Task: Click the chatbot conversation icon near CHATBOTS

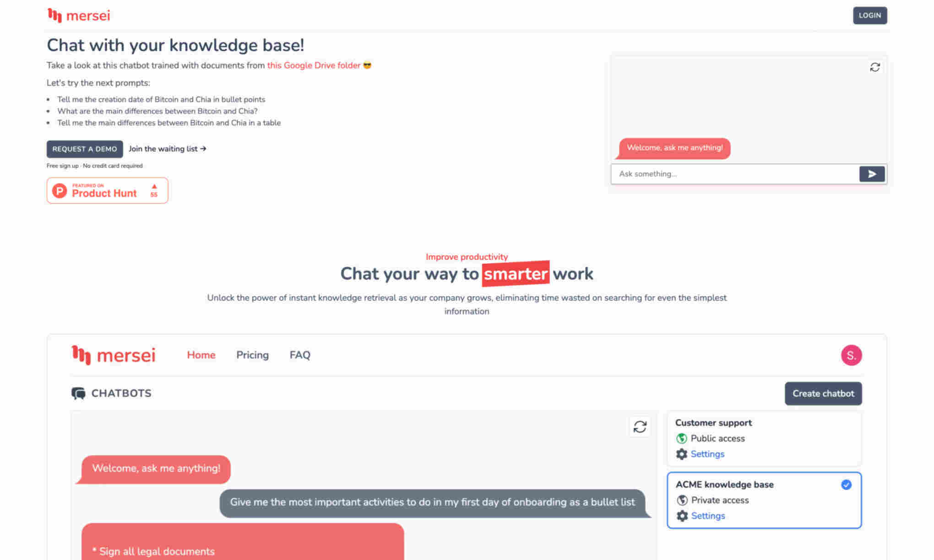Action: click(79, 393)
